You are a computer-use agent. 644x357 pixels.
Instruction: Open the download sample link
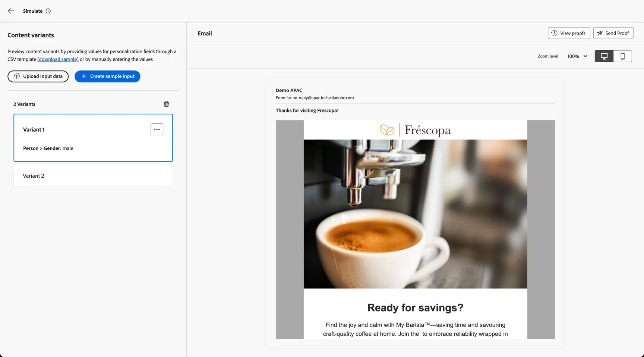click(58, 59)
